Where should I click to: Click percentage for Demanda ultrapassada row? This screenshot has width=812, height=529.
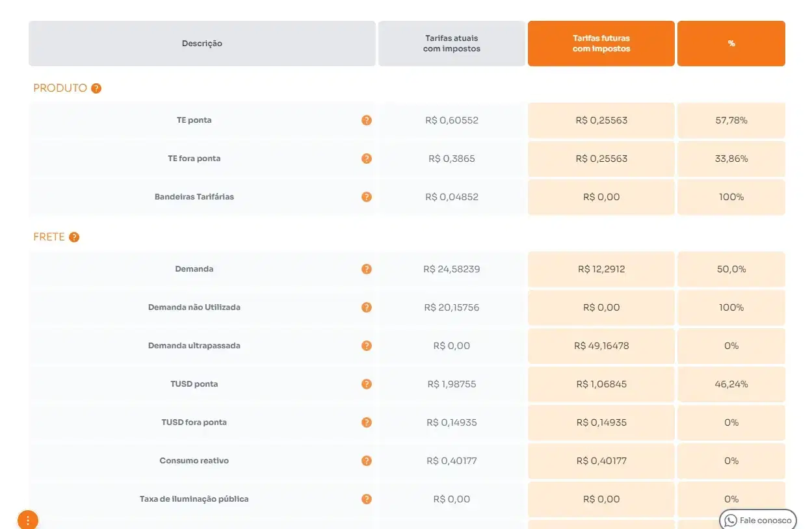[731, 346]
